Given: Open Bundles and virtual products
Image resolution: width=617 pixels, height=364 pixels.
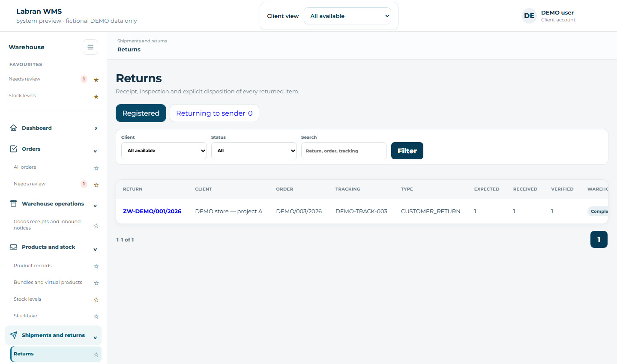Looking at the screenshot, I should [48, 282].
